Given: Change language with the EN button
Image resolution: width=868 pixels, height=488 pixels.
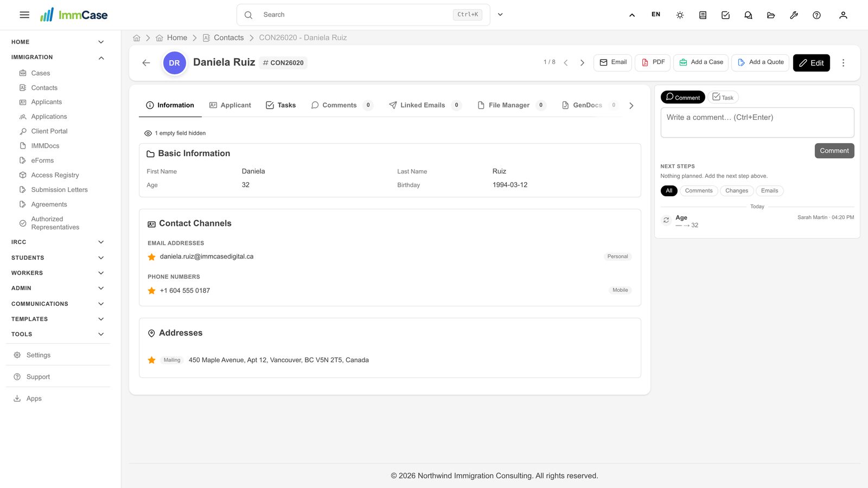Looking at the screenshot, I should pos(656,15).
